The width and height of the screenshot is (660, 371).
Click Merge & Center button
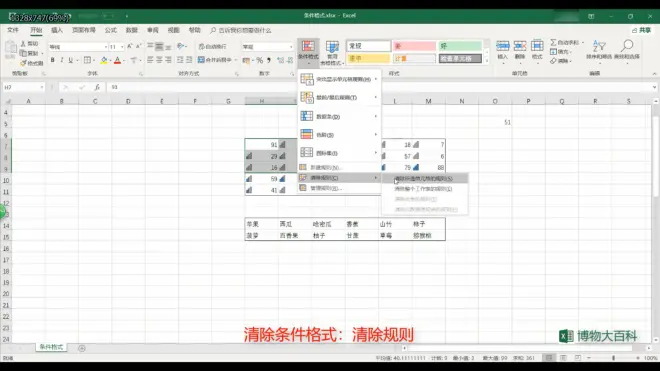point(215,60)
